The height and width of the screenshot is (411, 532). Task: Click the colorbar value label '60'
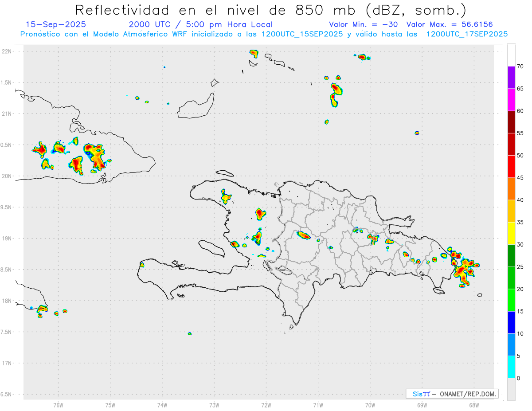pyautogui.click(x=520, y=111)
